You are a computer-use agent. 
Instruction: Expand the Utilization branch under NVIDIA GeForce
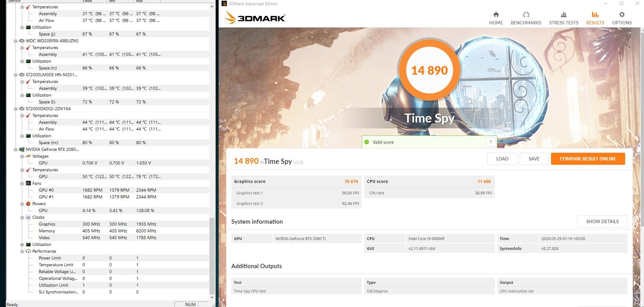(22, 244)
